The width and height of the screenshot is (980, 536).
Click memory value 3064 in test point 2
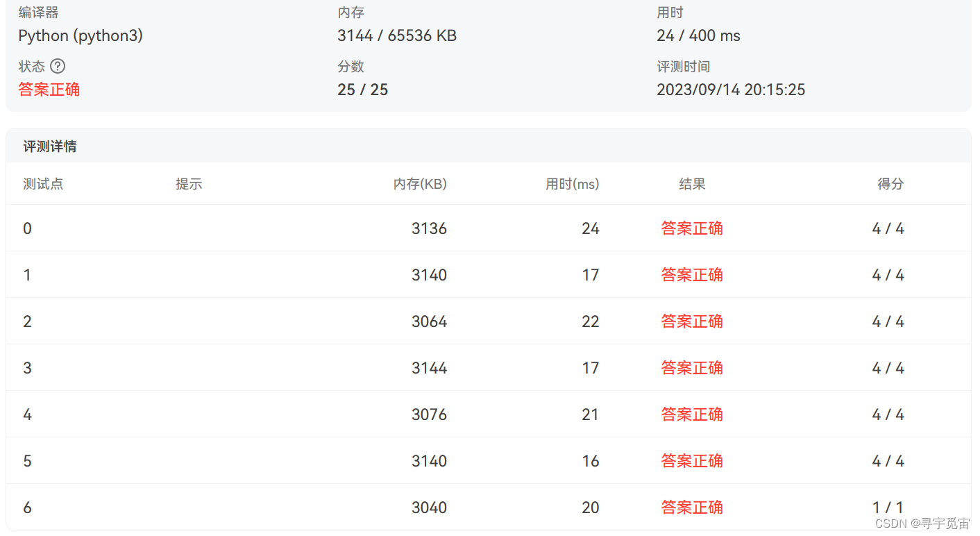pos(430,321)
